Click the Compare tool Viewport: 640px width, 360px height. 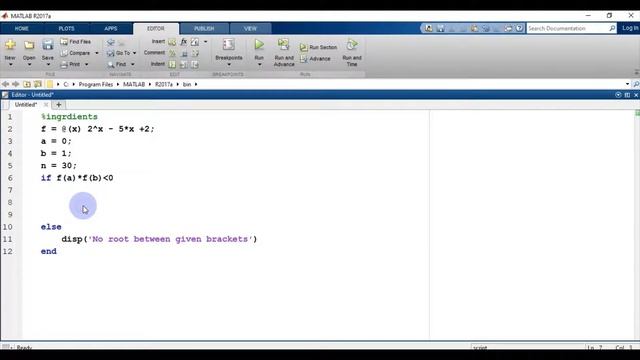click(x=76, y=53)
